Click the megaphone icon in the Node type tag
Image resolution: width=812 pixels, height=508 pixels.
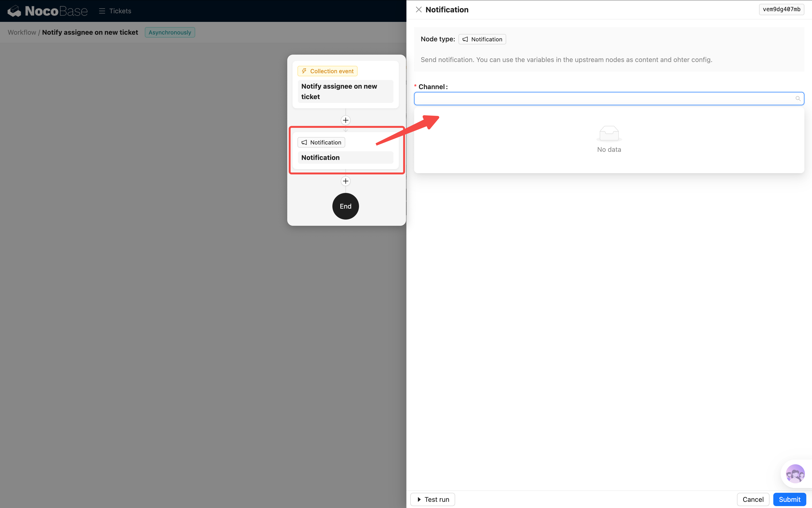pos(465,39)
